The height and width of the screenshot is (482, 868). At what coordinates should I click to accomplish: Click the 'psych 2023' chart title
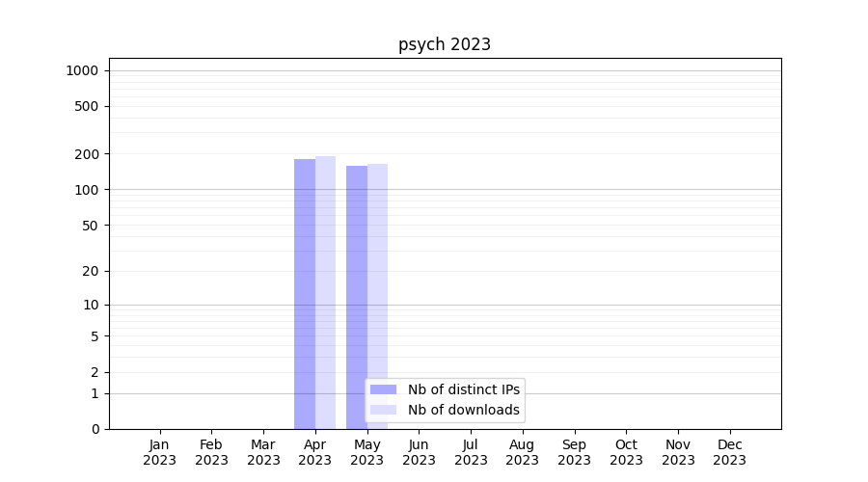click(x=445, y=44)
